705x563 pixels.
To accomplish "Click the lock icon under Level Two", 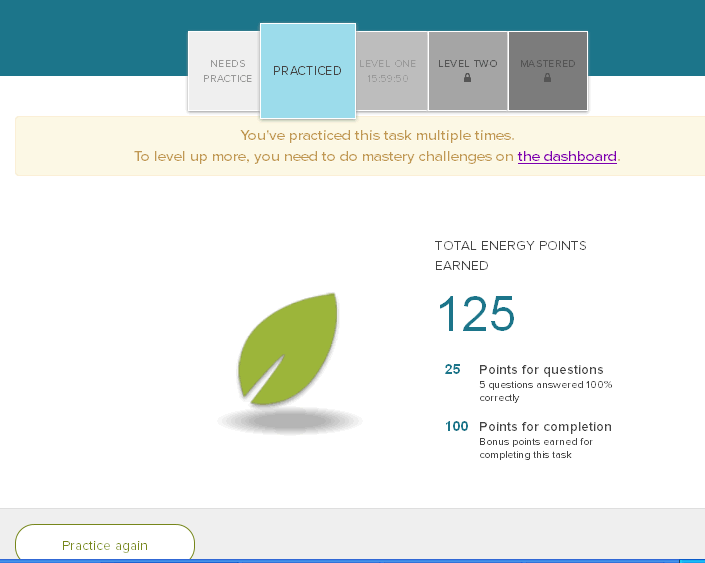I will 468,78.
